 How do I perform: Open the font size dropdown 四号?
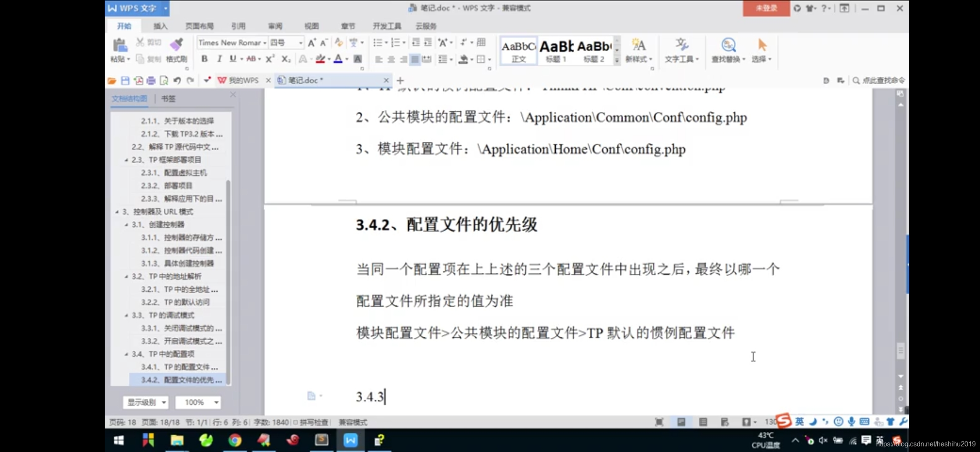pos(300,43)
